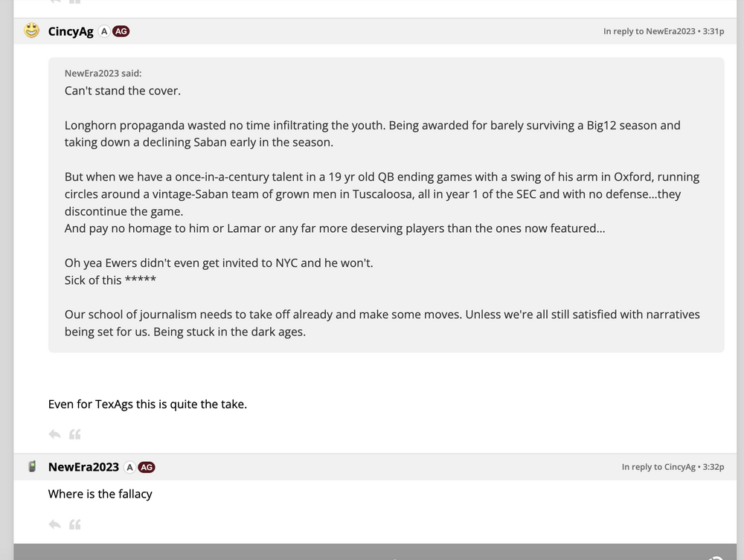Click the 3:32p post timestamp
This screenshot has height=560, width=744.
[x=713, y=467]
